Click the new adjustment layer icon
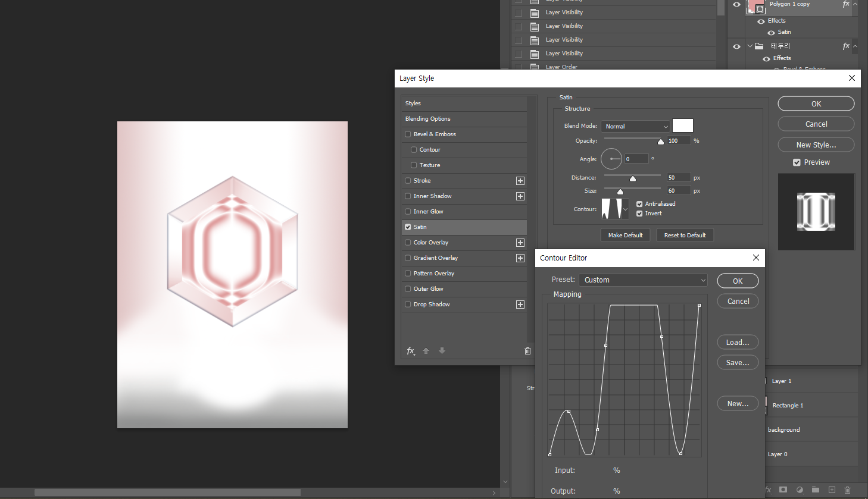 (800, 490)
